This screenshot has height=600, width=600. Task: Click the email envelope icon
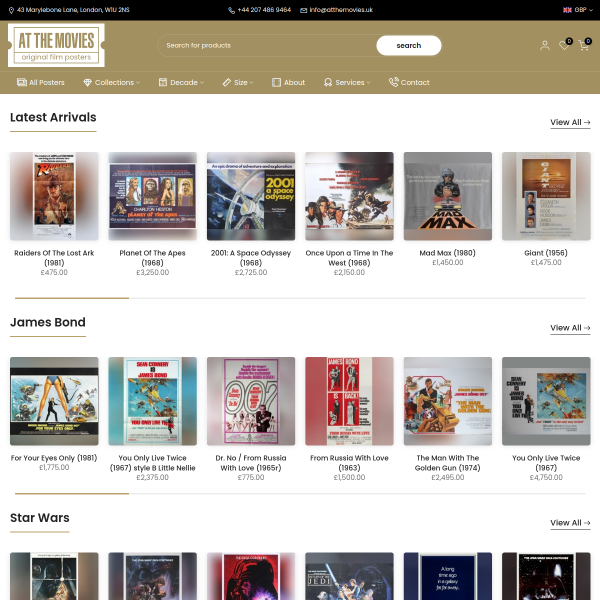tap(303, 10)
